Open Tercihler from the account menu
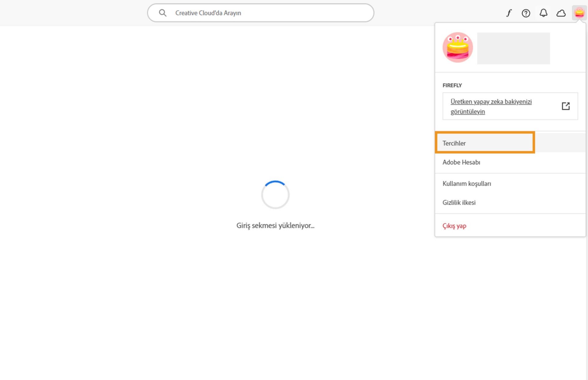This screenshot has height=380, width=588. [454, 143]
